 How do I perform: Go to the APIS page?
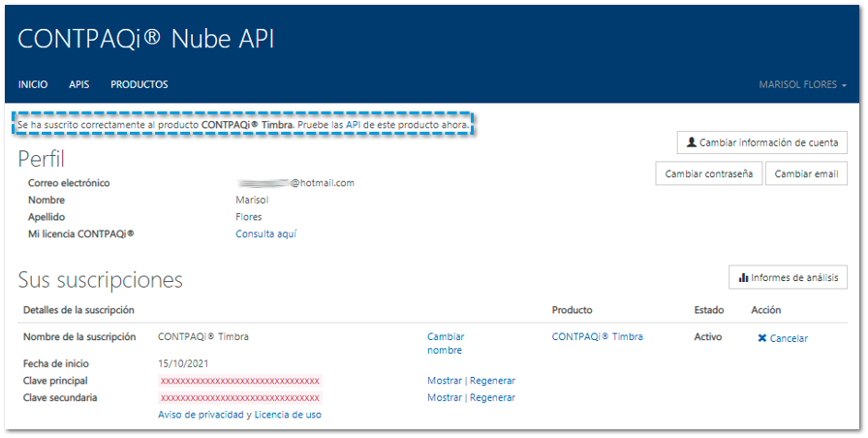pos(79,85)
